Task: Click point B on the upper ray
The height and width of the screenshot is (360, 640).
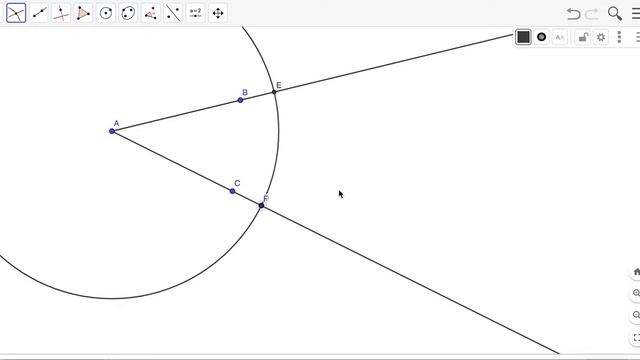Action: 240,100
